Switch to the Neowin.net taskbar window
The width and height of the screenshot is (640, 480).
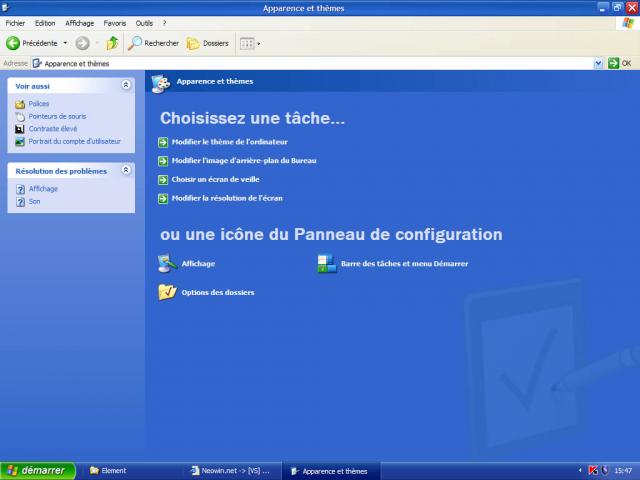pyautogui.click(x=232, y=471)
